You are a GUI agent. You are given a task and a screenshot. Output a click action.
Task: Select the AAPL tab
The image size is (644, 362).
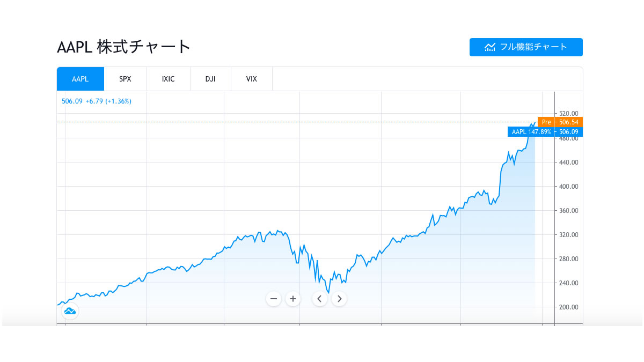click(80, 79)
